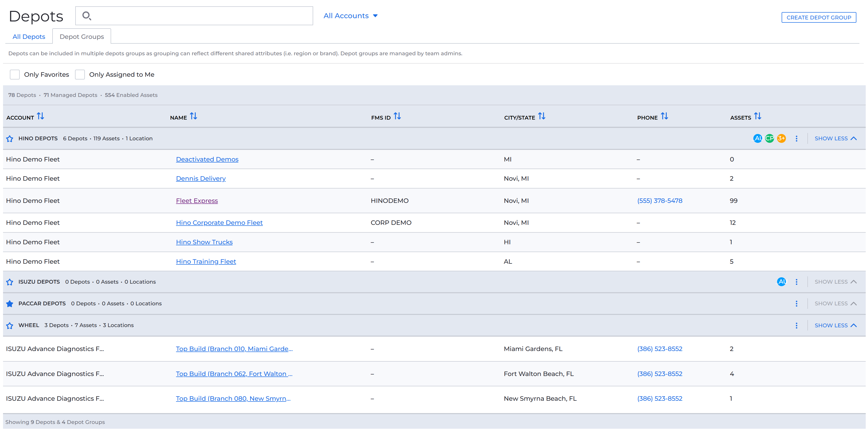868x431 pixels.
Task: Sort by the ASSETS column arrows
Action: coord(758,116)
